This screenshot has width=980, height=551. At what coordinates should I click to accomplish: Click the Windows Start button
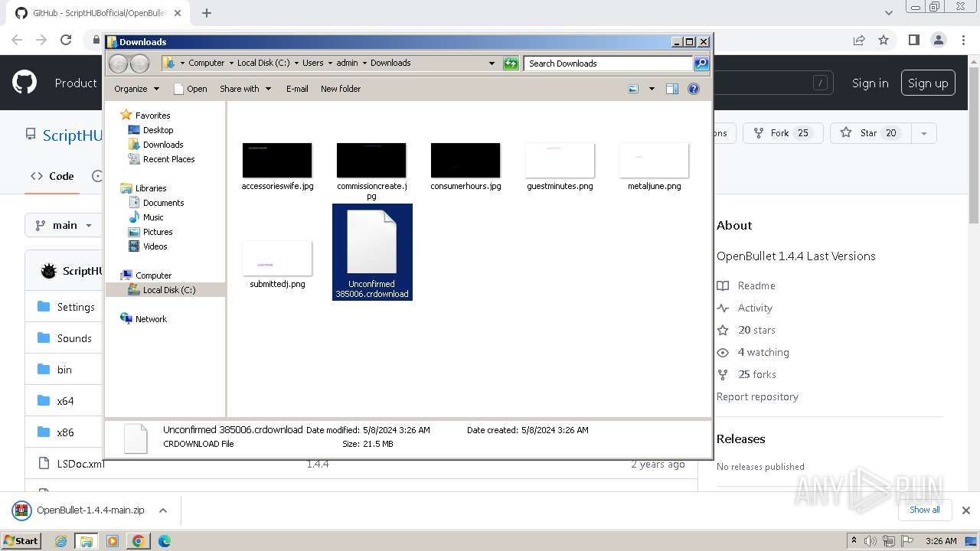[21, 541]
